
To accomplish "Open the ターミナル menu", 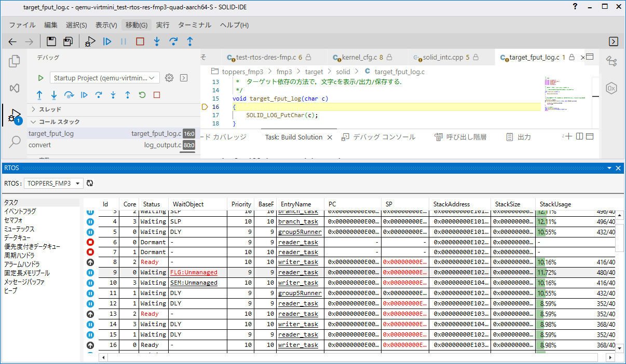I will [x=194, y=25].
